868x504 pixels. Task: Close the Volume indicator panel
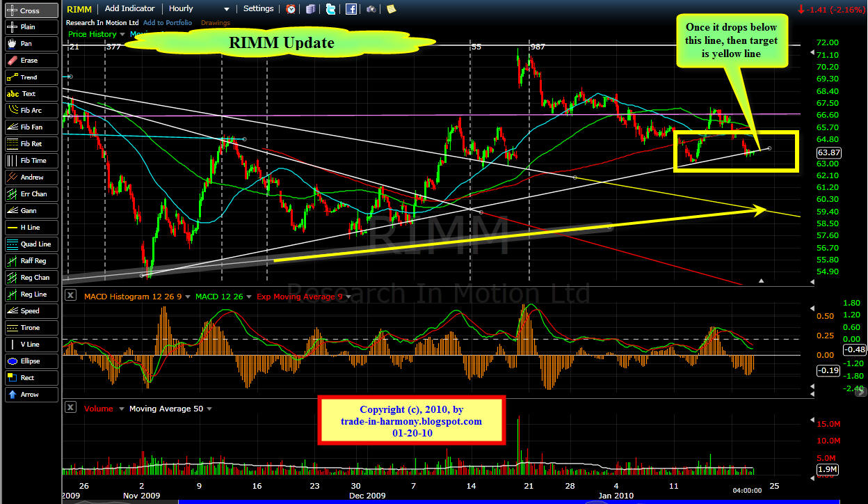[x=70, y=409]
